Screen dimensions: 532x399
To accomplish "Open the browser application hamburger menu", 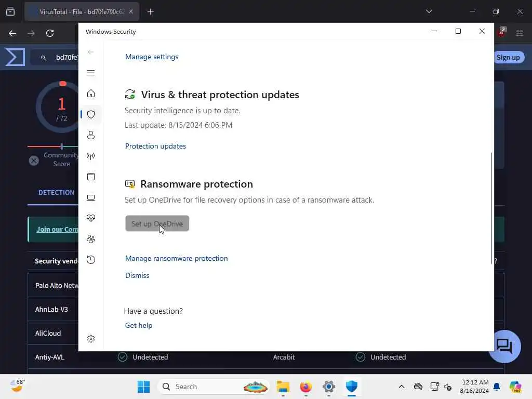I will point(519,33).
